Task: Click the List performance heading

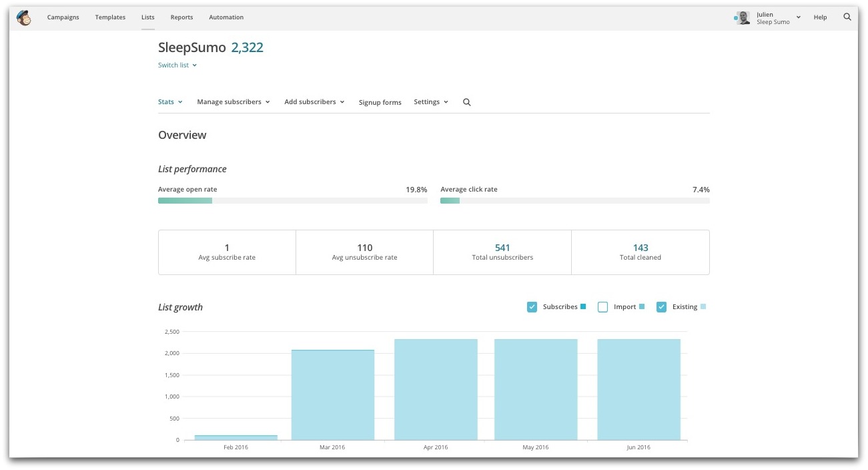Action: click(192, 169)
